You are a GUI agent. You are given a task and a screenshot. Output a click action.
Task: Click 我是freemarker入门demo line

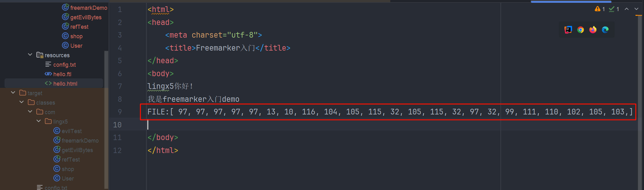click(193, 99)
